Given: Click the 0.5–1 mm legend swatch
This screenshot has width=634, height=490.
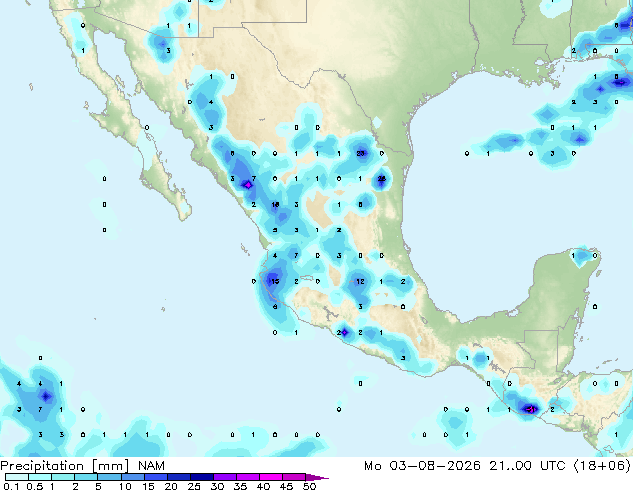Looking at the screenshot, I should pyautogui.click(x=40, y=477).
